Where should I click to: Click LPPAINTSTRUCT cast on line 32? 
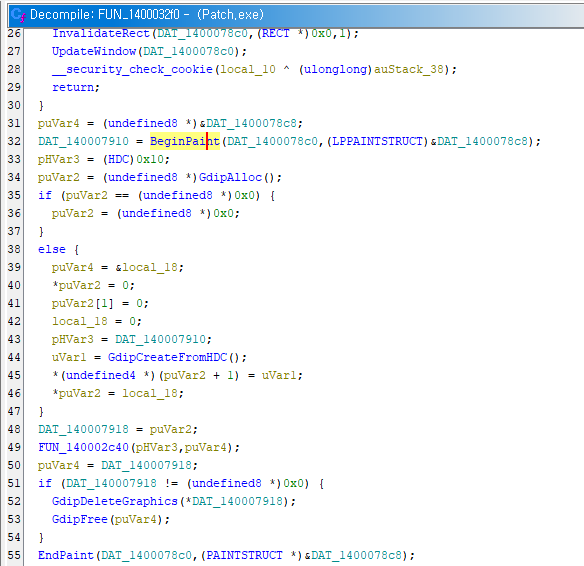(x=377, y=141)
